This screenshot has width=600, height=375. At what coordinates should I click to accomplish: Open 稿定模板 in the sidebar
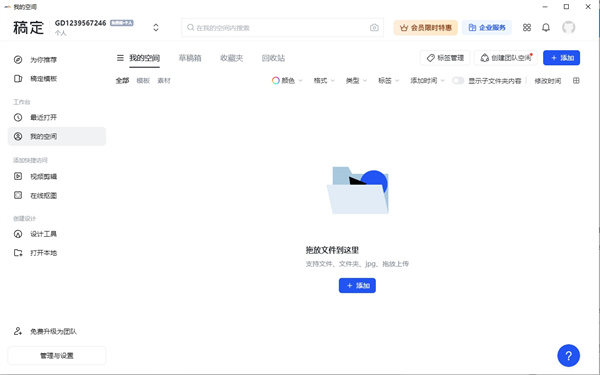point(57,79)
